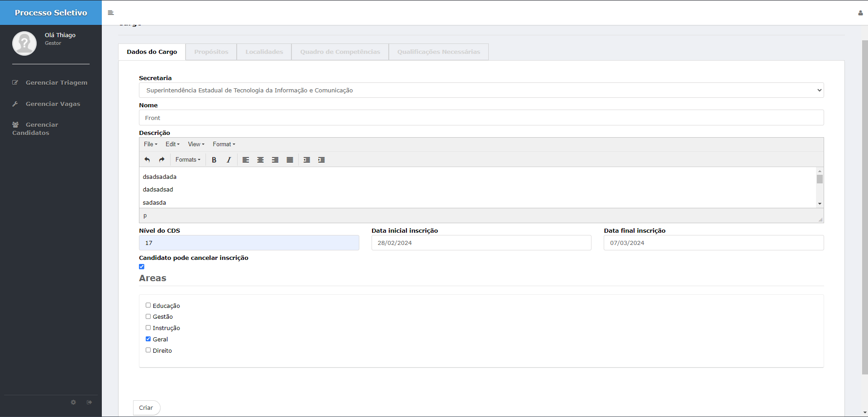Uncheck the Geral area checkbox

click(148, 339)
